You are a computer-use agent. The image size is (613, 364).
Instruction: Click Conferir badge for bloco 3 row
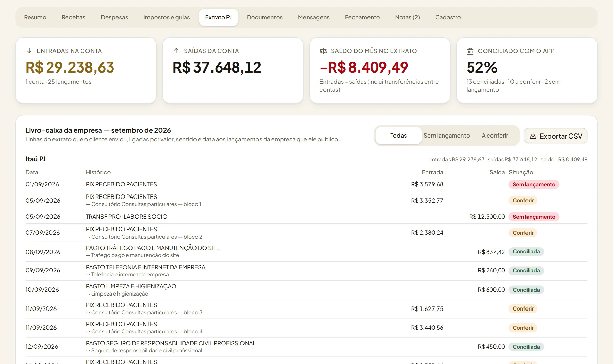point(523,309)
